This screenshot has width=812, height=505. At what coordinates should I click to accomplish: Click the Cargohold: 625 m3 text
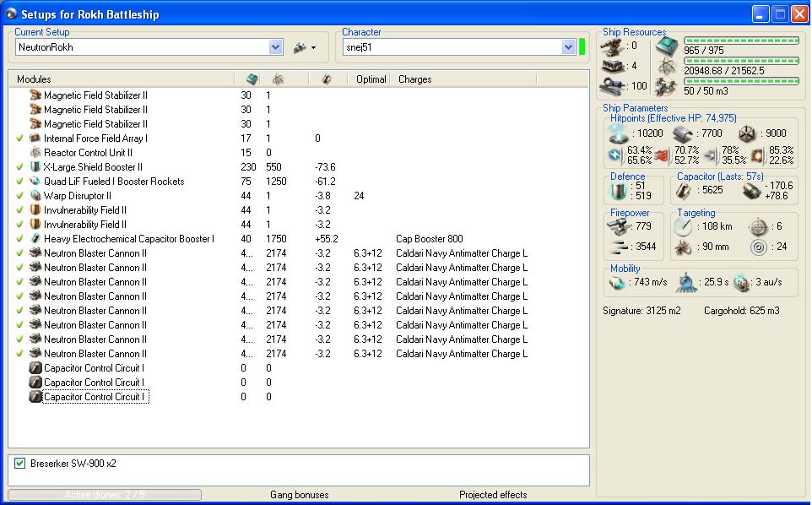coord(742,311)
